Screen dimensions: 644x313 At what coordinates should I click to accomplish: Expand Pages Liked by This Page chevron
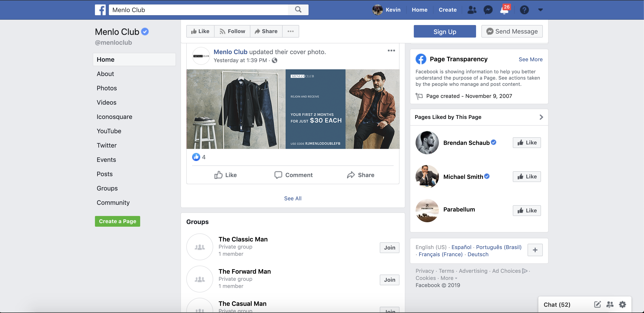coord(541,117)
